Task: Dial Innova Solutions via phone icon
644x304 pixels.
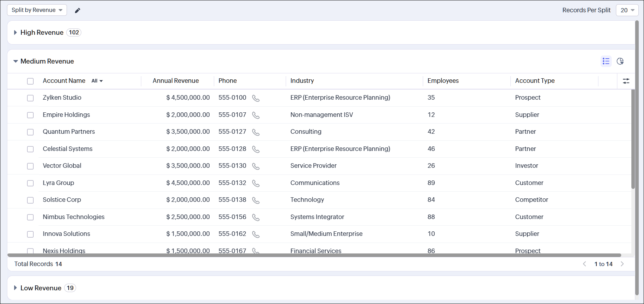Action: 256,234
